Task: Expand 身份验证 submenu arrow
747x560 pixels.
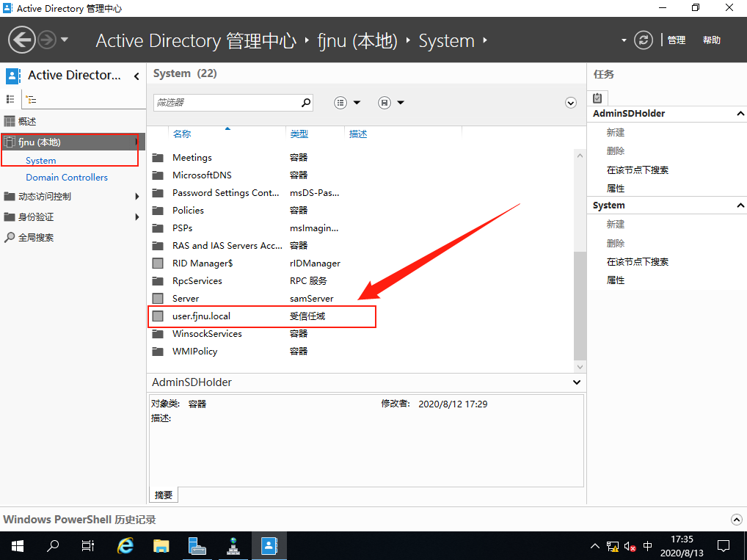Action: click(x=136, y=217)
